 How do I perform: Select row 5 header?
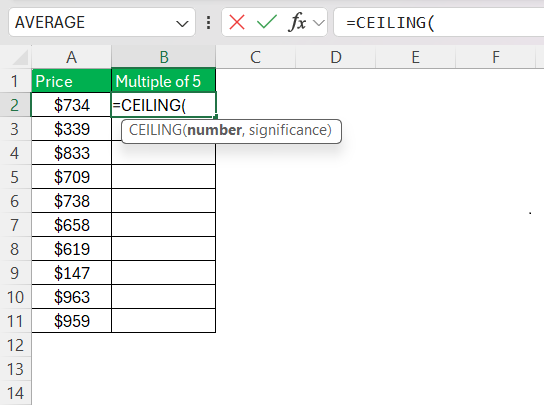15,177
